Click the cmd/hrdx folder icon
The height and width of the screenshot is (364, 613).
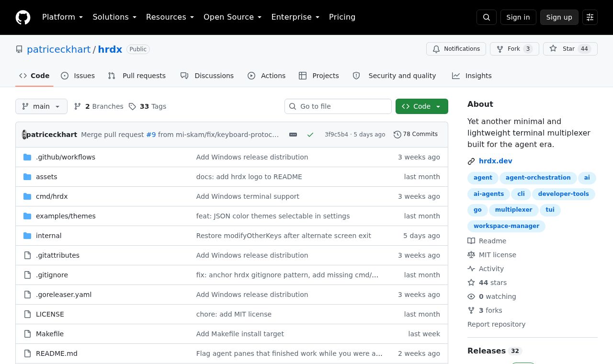(x=27, y=196)
